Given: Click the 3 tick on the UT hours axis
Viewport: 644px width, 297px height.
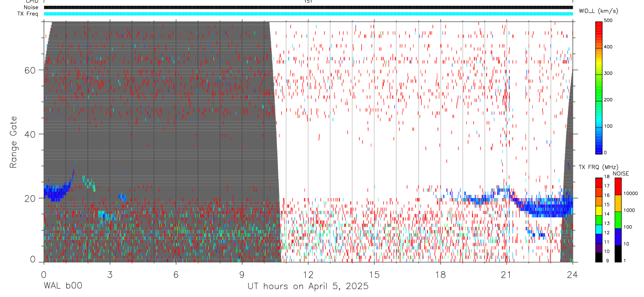Looking at the screenshot, I should pos(110,273).
